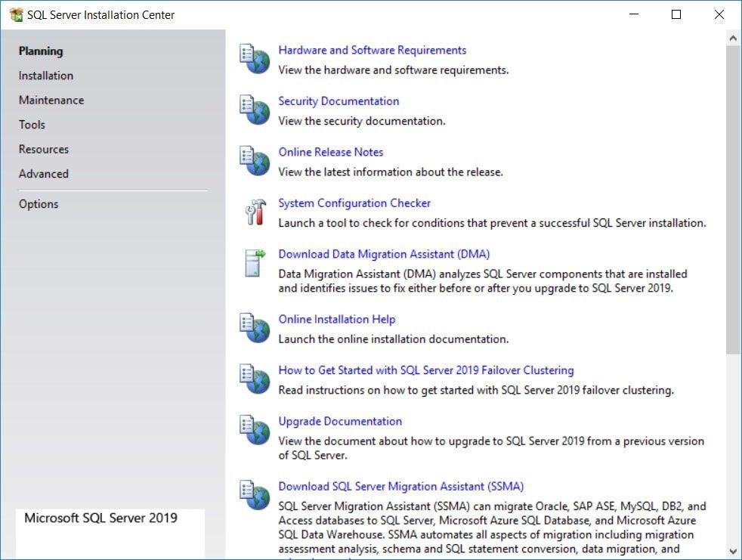Viewport: 742px width, 560px height.
Task: Open the Online Release Notes link
Action: pyautogui.click(x=330, y=152)
